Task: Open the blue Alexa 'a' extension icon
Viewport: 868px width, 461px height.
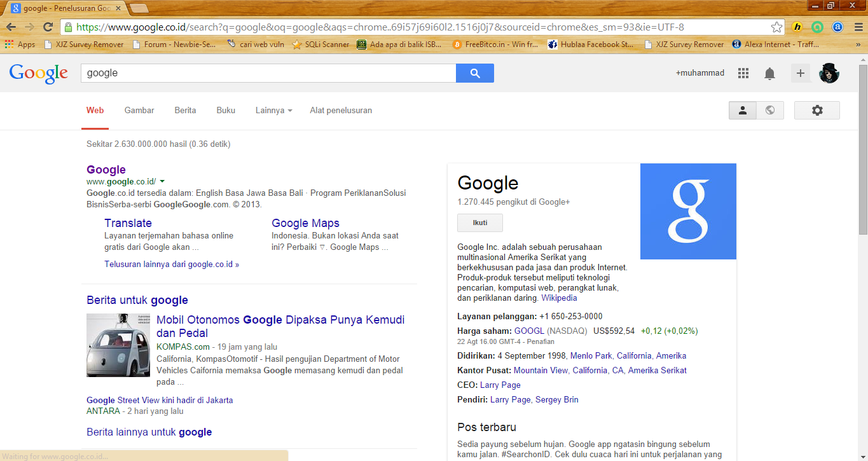Action: (837, 27)
